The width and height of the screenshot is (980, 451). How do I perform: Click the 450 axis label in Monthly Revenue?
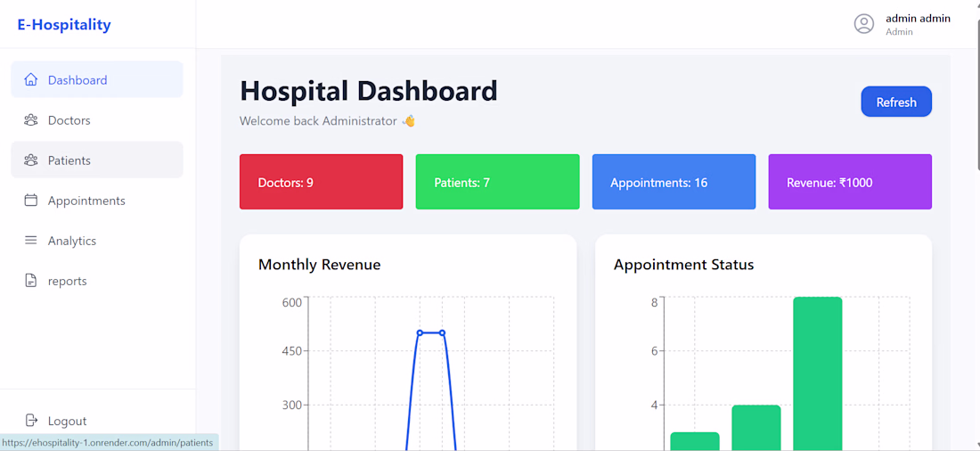292,351
